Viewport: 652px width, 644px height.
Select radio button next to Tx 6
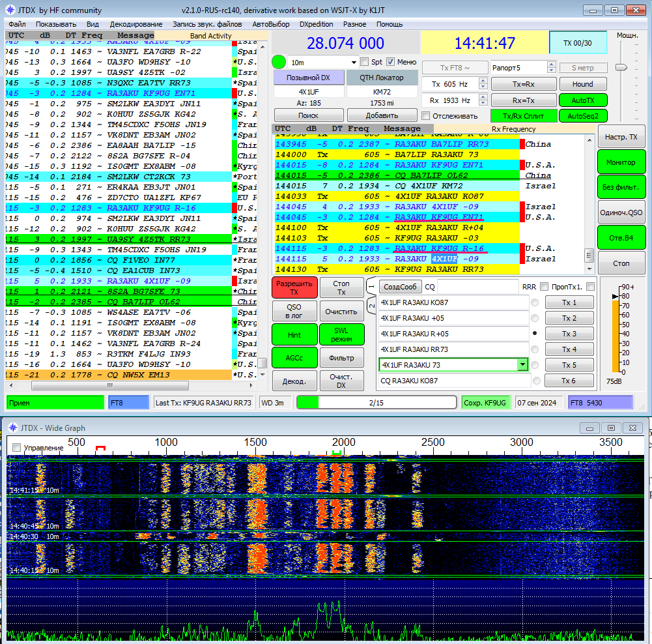point(537,381)
